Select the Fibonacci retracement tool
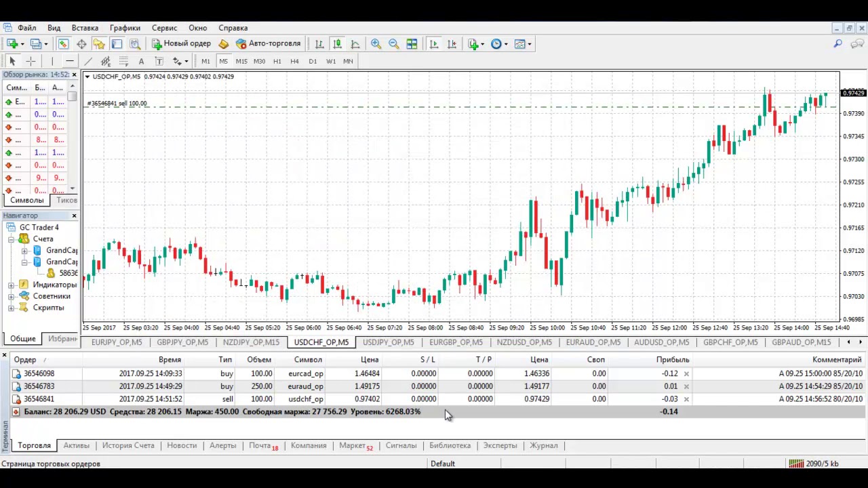The height and width of the screenshot is (488, 868). click(x=123, y=61)
